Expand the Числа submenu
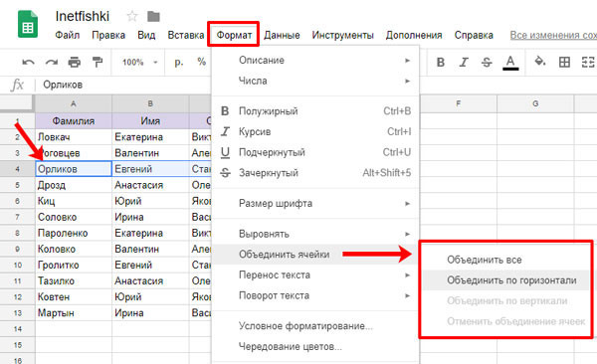This screenshot has width=597, height=364. tap(315, 81)
